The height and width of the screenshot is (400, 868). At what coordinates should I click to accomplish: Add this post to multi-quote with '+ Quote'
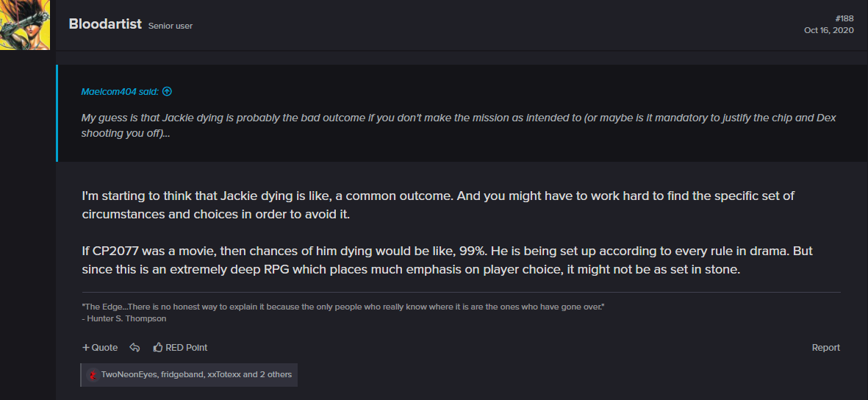coord(100,347)
